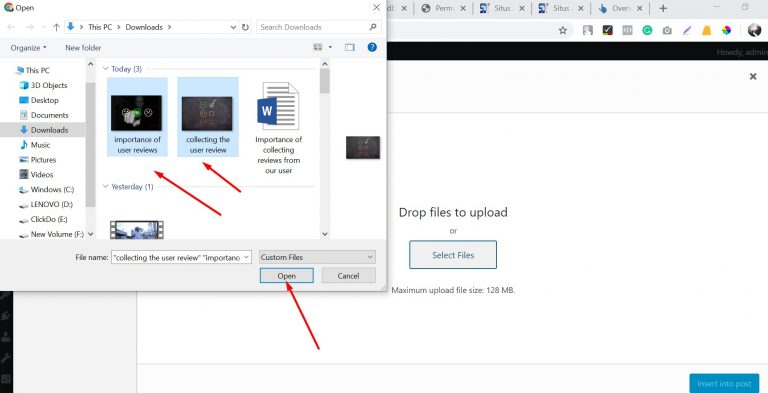Click the forward navigation arrow in dialog
This screenshot has width=768, height=393.
pyautogui.click(x=29, y=27)
